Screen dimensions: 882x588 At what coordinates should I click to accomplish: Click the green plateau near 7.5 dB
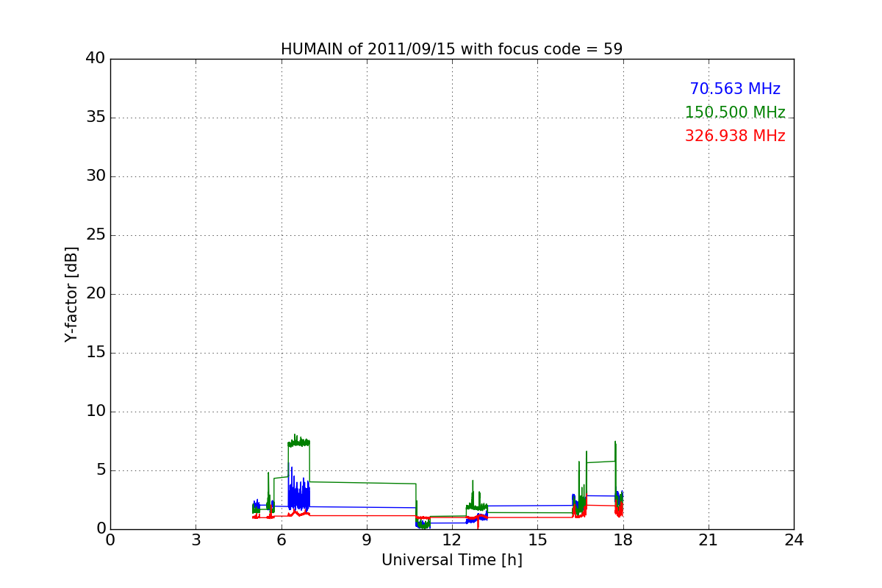[x=299, y=442]
